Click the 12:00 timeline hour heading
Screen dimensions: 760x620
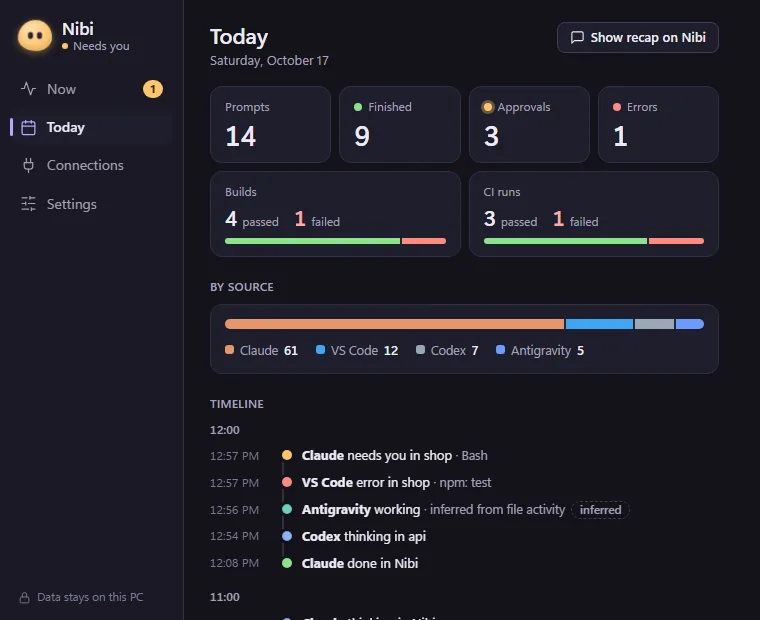tap(225, 430)
